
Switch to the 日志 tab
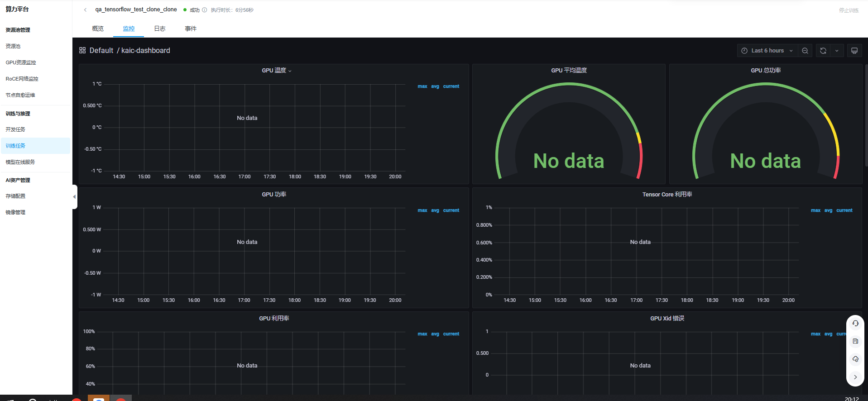pyautogui.click(x=159, y=29)
